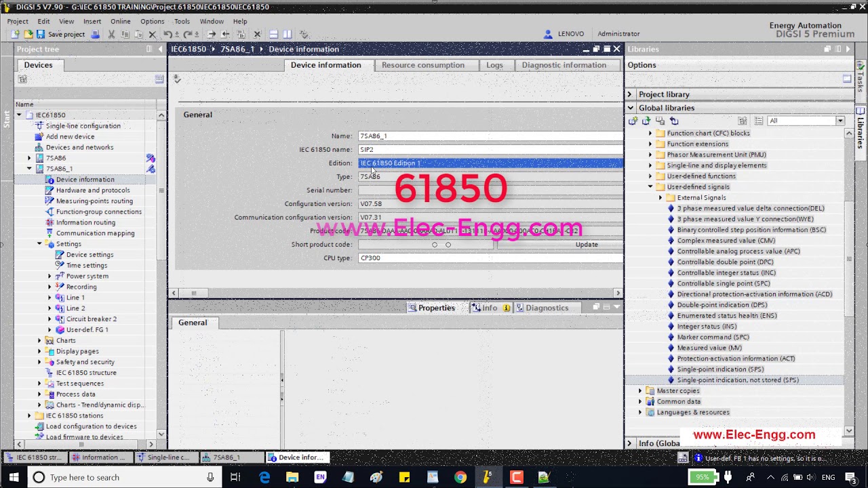This screenshot has height=488, width=868.
Task: Click the Delete X icon in toolbar
Action: pyautogui.click(x=153, y=34)
